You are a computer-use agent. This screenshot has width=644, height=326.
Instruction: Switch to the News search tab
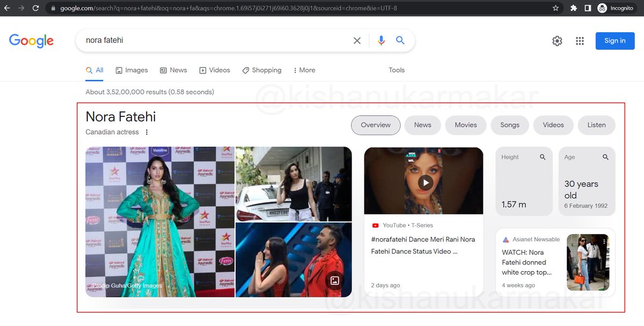click(x=173, y=70)
